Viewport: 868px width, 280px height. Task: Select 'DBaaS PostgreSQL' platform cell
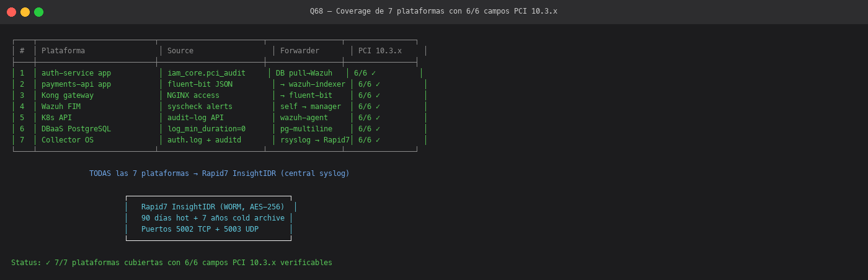[76, 129]
